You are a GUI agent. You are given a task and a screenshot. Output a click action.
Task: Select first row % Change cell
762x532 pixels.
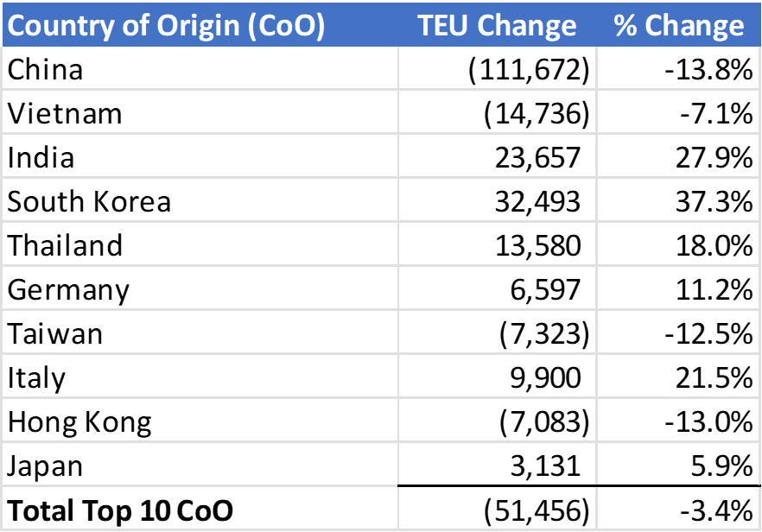(679, 67)
